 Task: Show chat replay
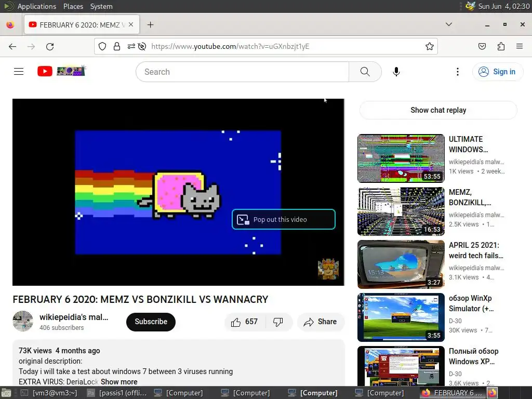tap(438, 110)
